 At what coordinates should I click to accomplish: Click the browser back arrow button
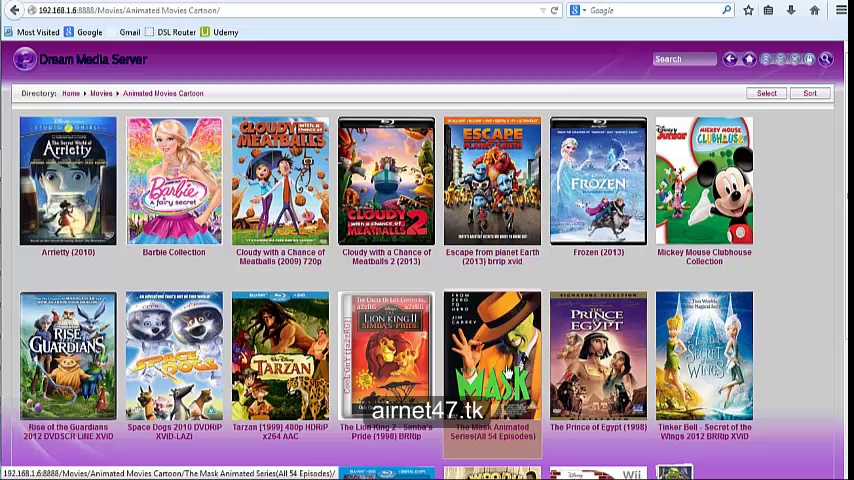point(15,10)
